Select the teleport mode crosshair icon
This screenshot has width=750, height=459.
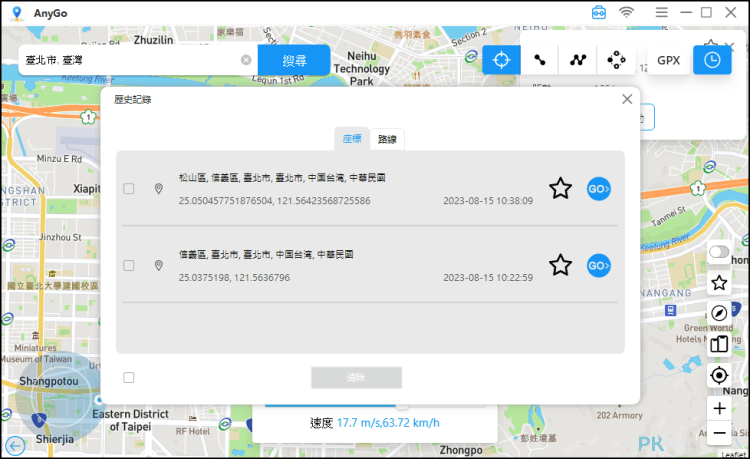click(x=501, y=60)
